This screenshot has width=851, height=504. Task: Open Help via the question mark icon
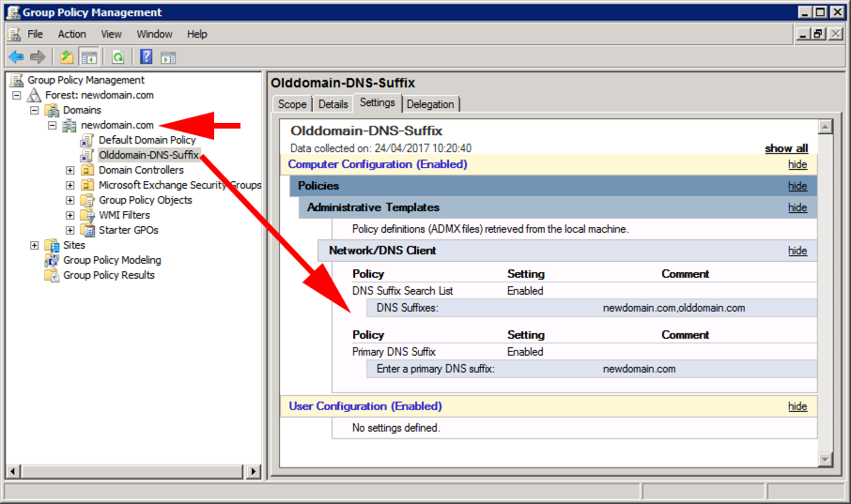click(x=146, y=56)
